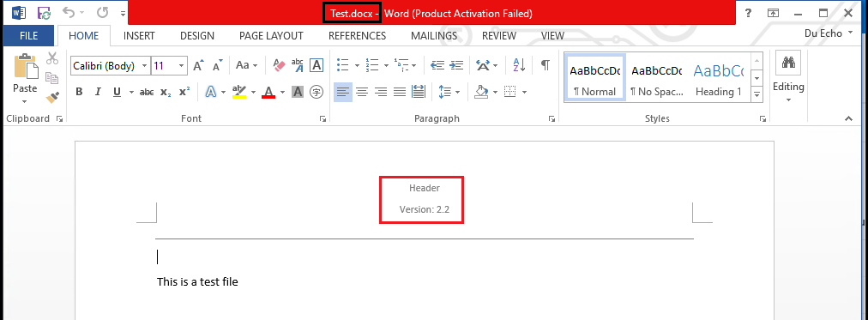Click the Cut scissors icon

(x=52, y=57)
